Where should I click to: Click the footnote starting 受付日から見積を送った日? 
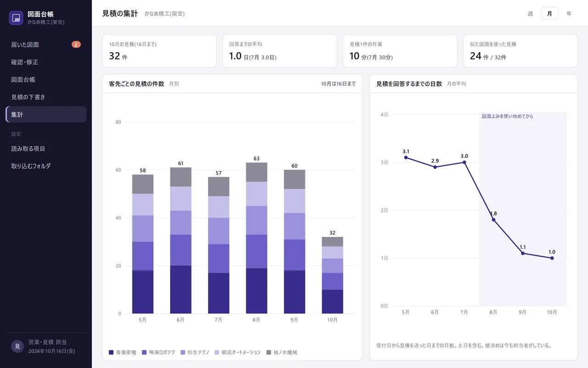click(464, 345)
